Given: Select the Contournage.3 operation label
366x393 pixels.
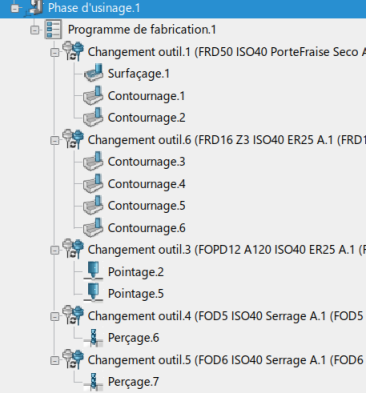Looking at the screenshot, I should (146, 162).
